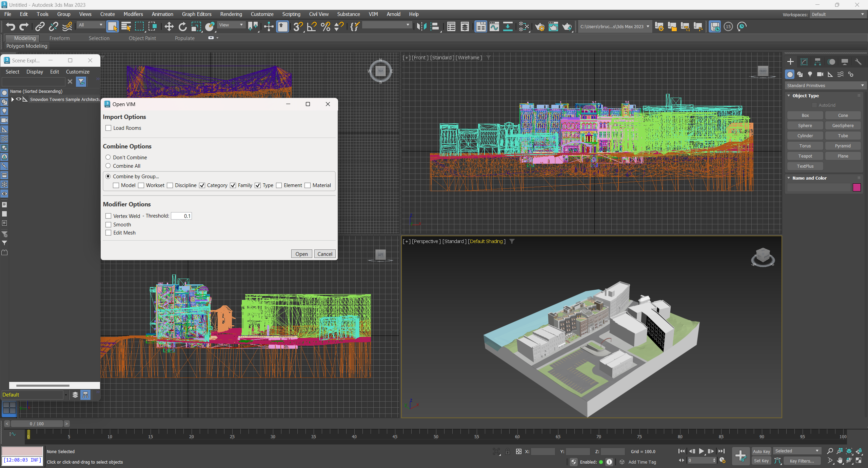868x468 pixels.
Task: Choose the Select and Move tool
Action: click(169, 26)
